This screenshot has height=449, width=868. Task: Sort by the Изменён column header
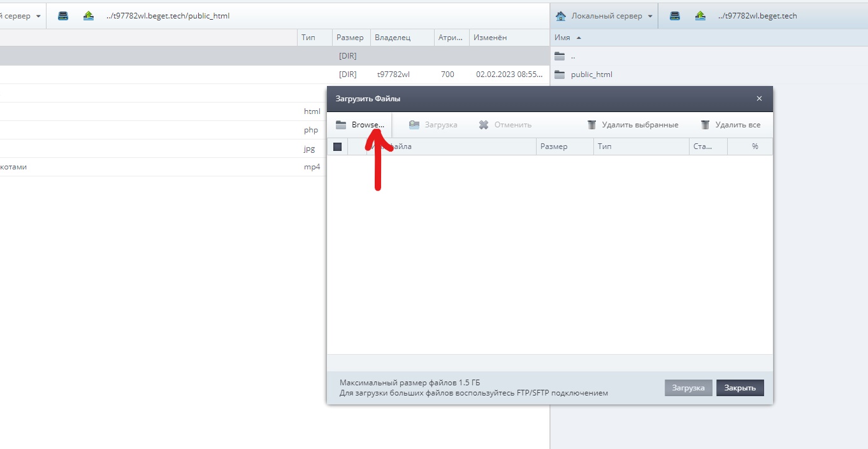coord(509,38)
